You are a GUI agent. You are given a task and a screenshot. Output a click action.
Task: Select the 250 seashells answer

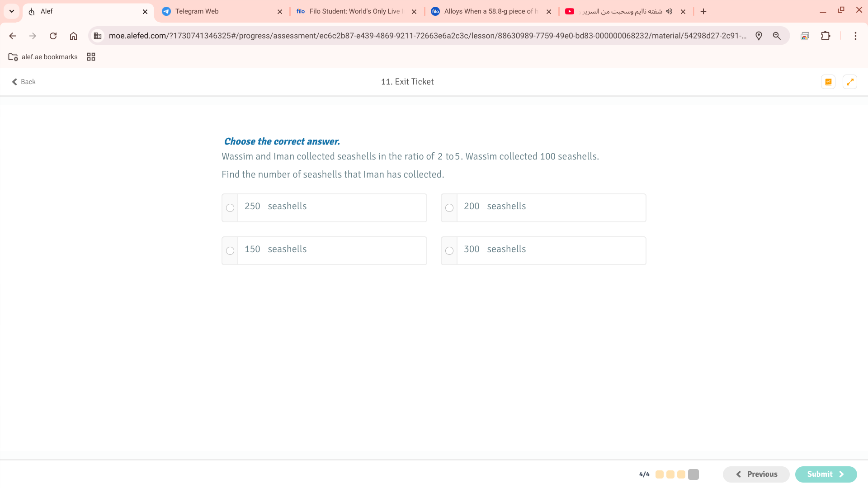pos(230,208)
